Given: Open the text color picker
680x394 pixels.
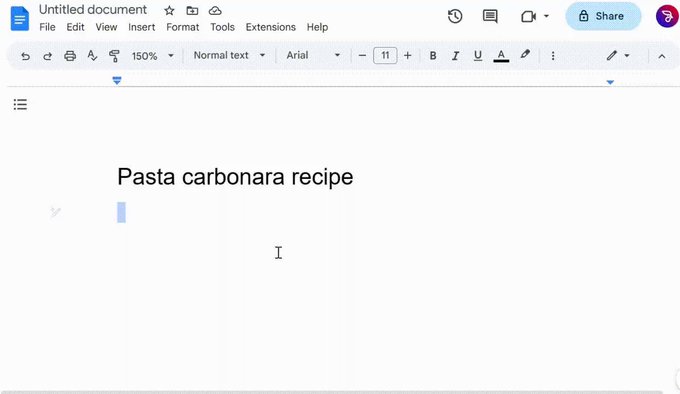Looking at the screenshot, I should [x=501, y=55].
